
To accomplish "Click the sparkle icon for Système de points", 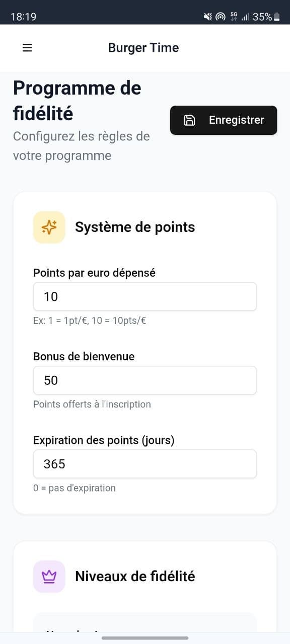I will [49, 227].
